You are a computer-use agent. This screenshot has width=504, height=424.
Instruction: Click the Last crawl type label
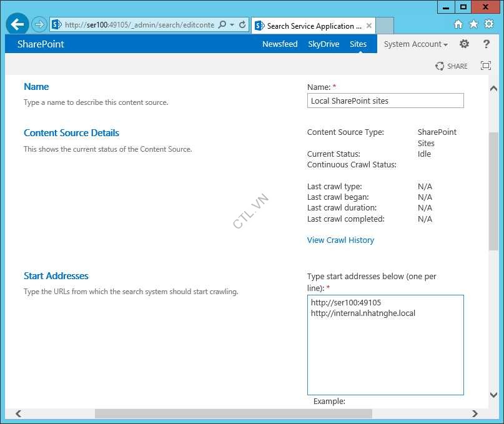pos(334,187)
